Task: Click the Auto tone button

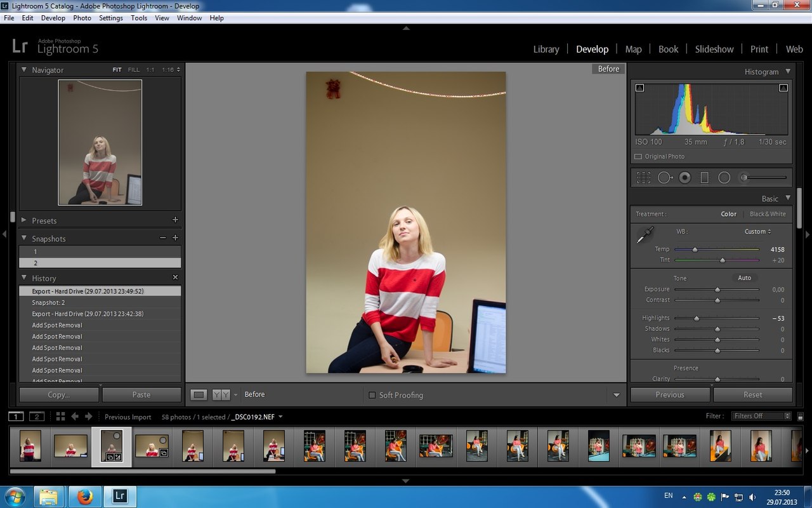Action: (x=745, y=277)
